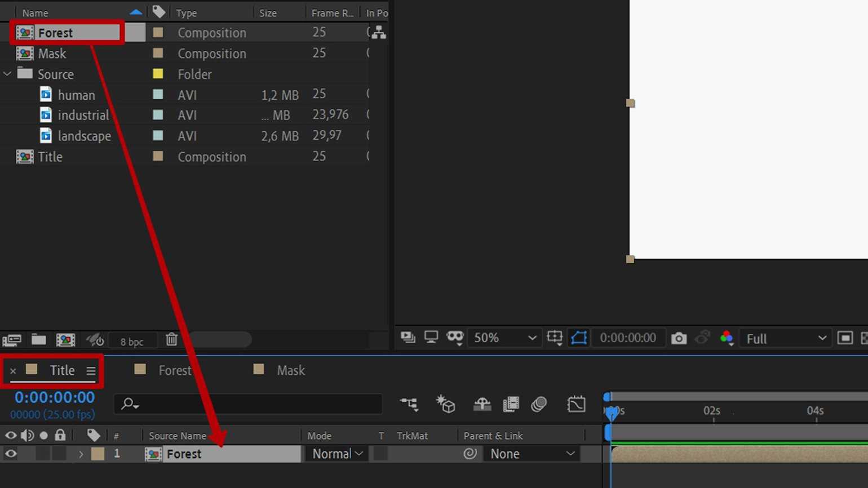Expand the Forest layer properties
This screenshot has height=488, width=868.
[81, 454]
